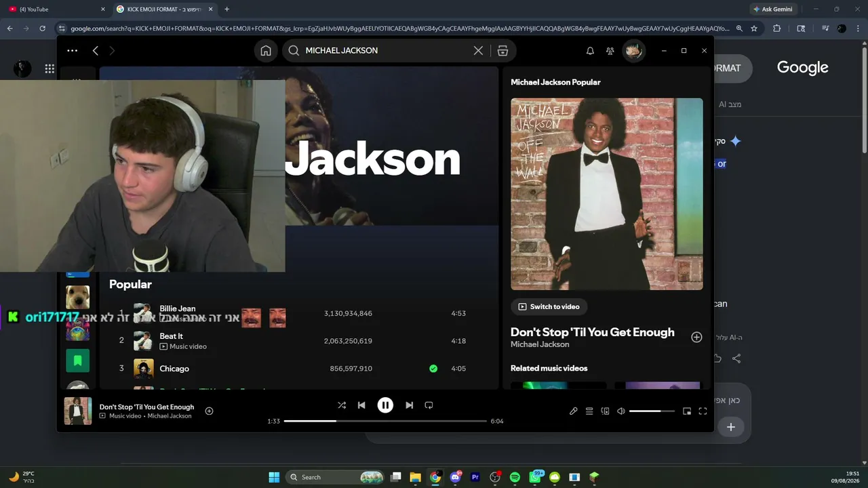
Task: Open Browse in Spotify search bar
Action: point(502,51)
